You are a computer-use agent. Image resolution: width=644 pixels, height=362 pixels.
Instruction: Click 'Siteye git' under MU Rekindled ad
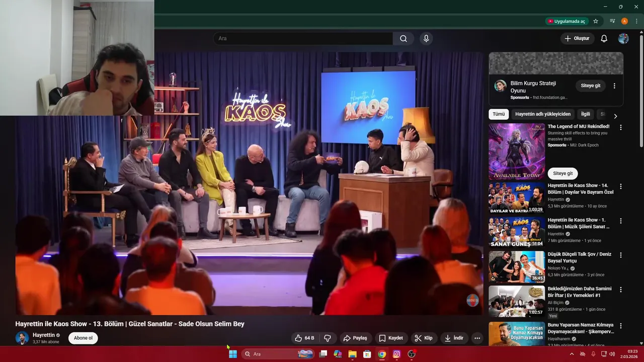coord(562,173)
